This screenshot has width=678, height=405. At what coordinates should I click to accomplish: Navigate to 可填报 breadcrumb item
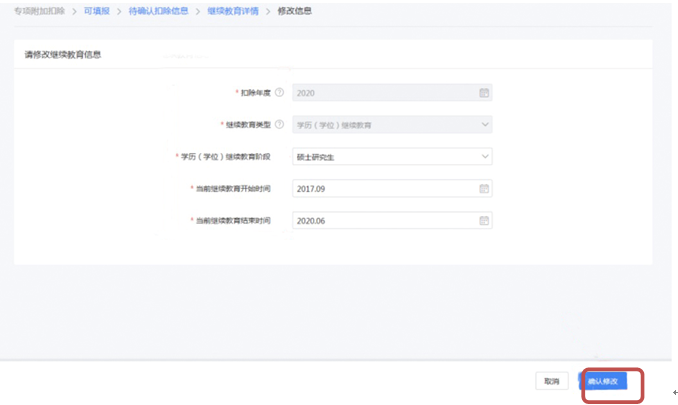(x=98, y=11)
